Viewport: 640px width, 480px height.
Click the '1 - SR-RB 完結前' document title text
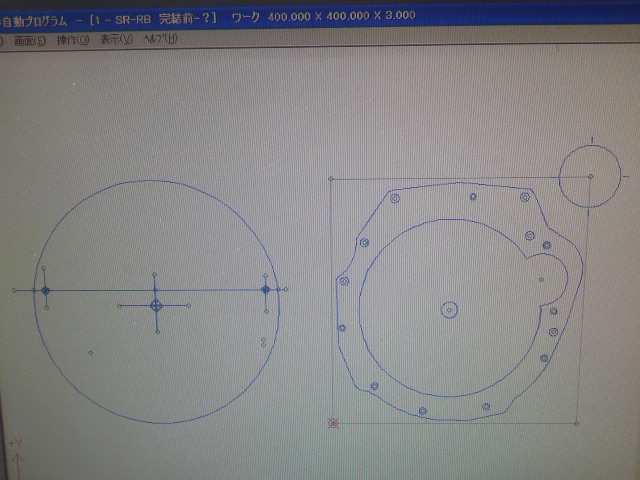(x=149, y=19)
